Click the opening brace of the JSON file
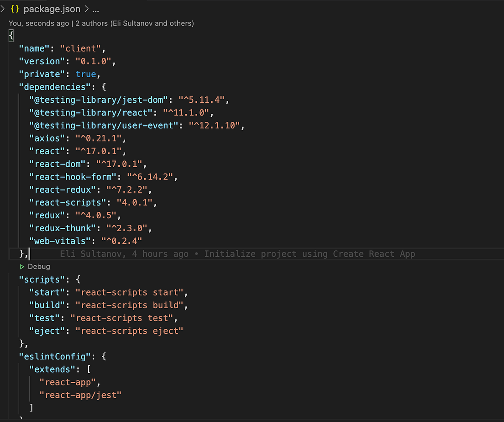 [10, 35]
